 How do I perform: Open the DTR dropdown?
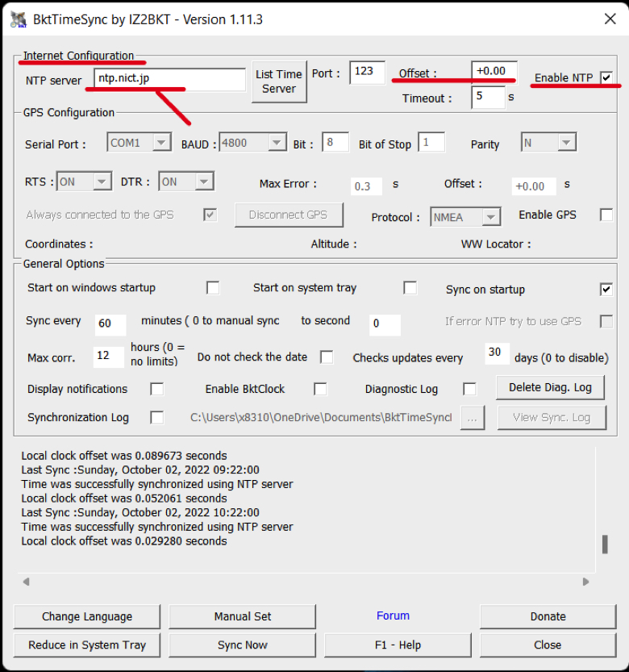[x=204, y=182]
